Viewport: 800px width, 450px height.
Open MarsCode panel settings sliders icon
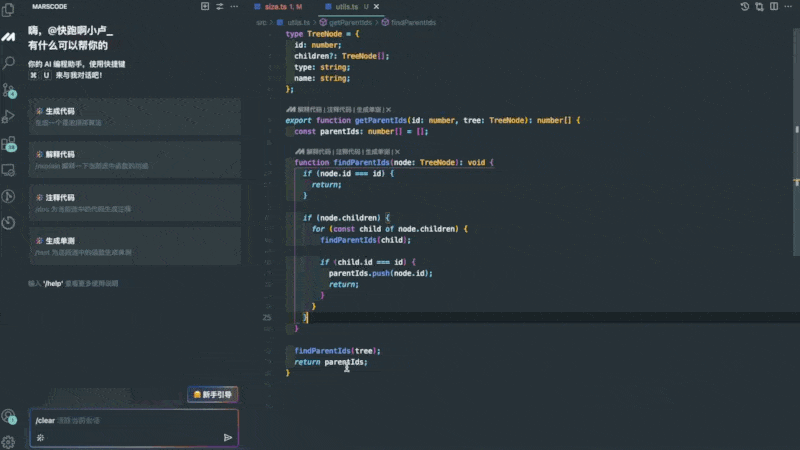pyautogui.click(x=219, y=7)
